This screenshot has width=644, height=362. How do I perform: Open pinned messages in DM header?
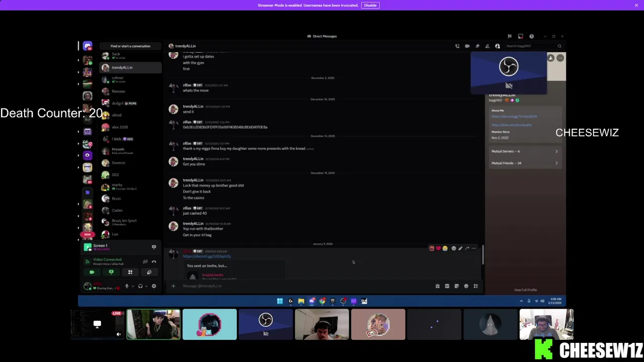[477, 46]
